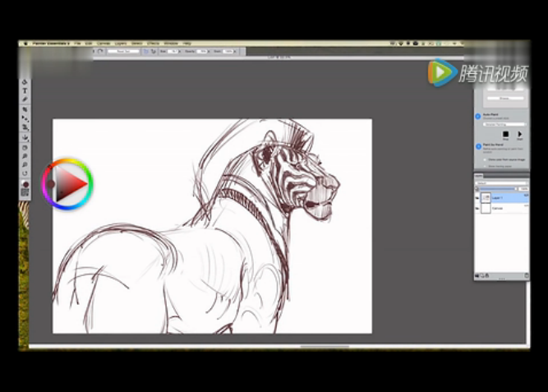The width and height of the screenshot is (548, 392).
Task: Select the Rotate Page tool
Action: tap(25, 173)
